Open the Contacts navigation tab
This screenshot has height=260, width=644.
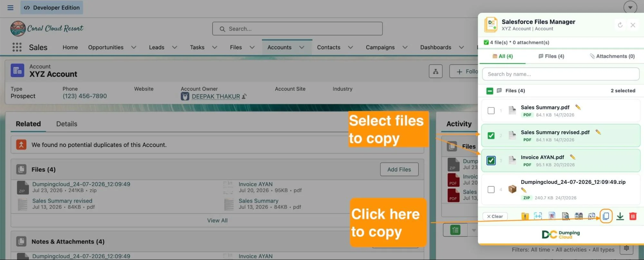[x=329, y=47]
